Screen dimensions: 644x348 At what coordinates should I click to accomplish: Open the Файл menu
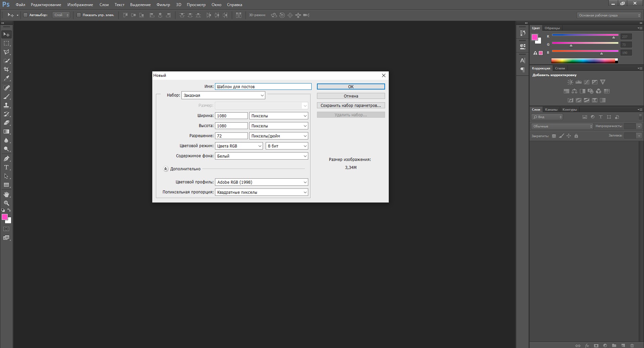pyautogui.click(x=20, y=5)
